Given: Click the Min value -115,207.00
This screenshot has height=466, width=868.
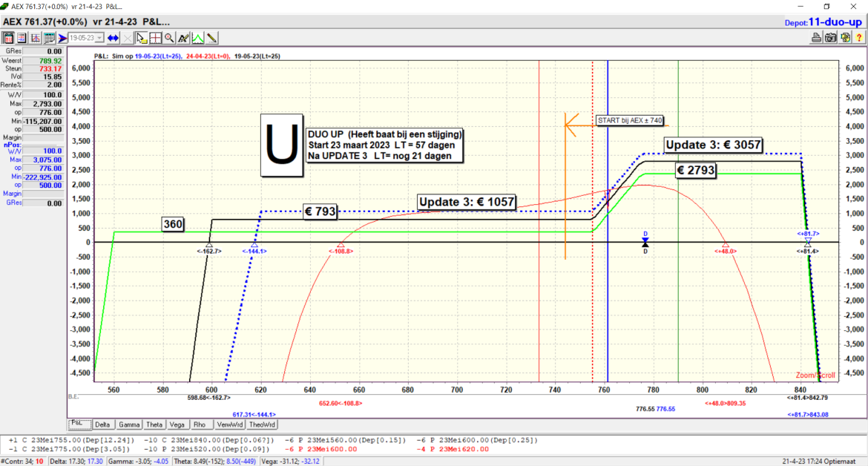Looking at the screenshot, I should coord(42,121).
